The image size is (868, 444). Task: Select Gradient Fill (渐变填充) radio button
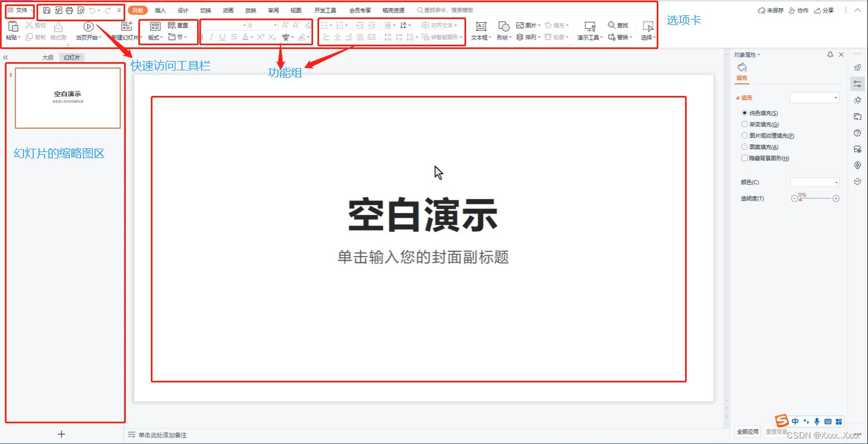[744, 124]
